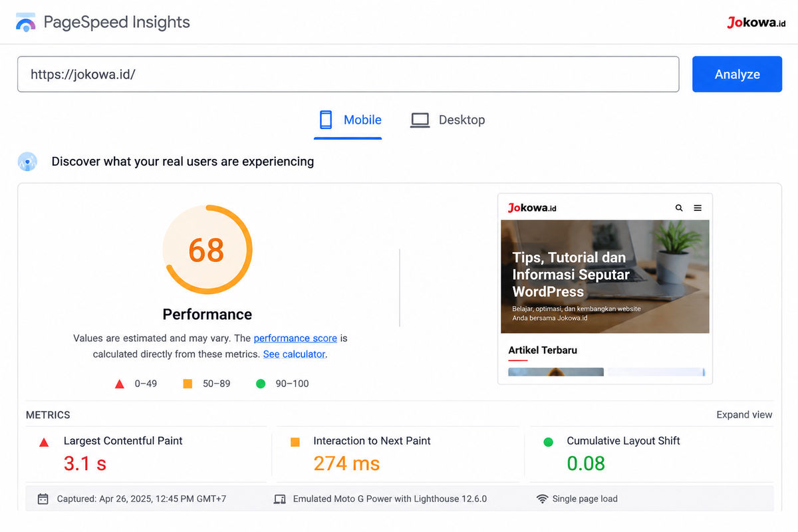Screen dimensions: 798x532
Task: Click the 68 performance score gauge
Action: pyautogui.click(x=207, y=250)
